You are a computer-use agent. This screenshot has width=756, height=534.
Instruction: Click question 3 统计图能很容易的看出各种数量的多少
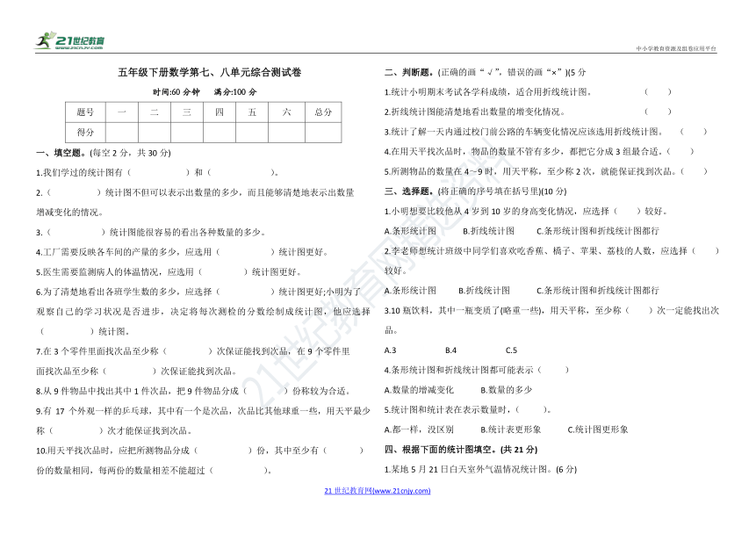[151, 233]
